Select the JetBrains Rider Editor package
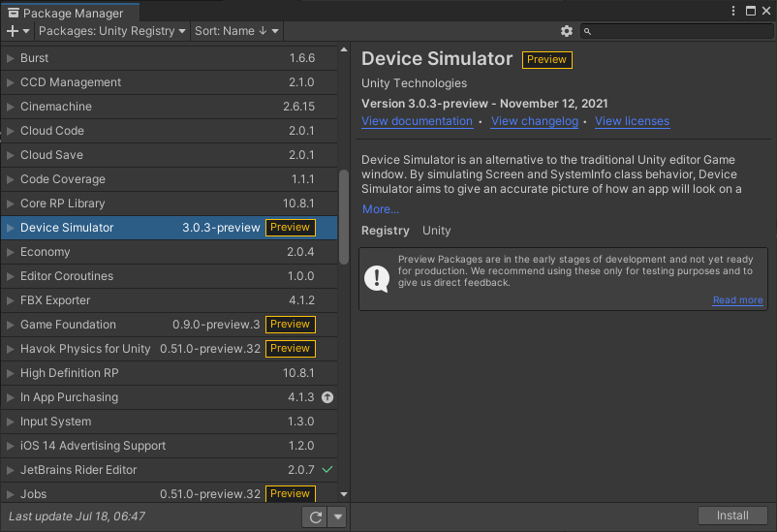 (x=169, y=470)
